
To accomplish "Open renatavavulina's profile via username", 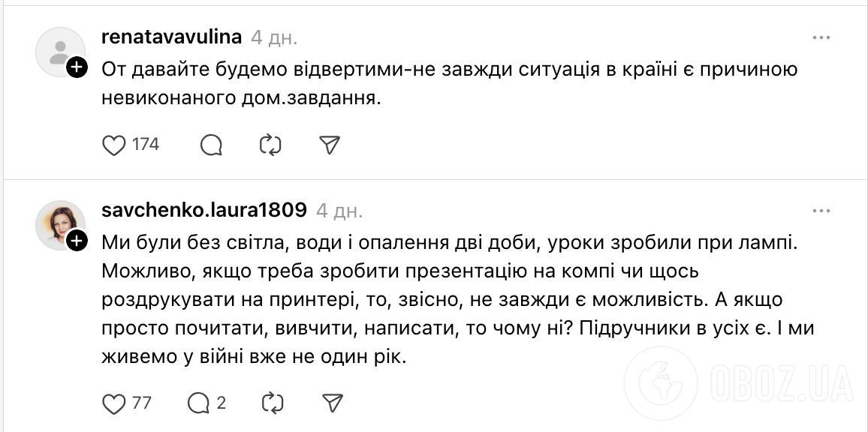I will point(172,36).
